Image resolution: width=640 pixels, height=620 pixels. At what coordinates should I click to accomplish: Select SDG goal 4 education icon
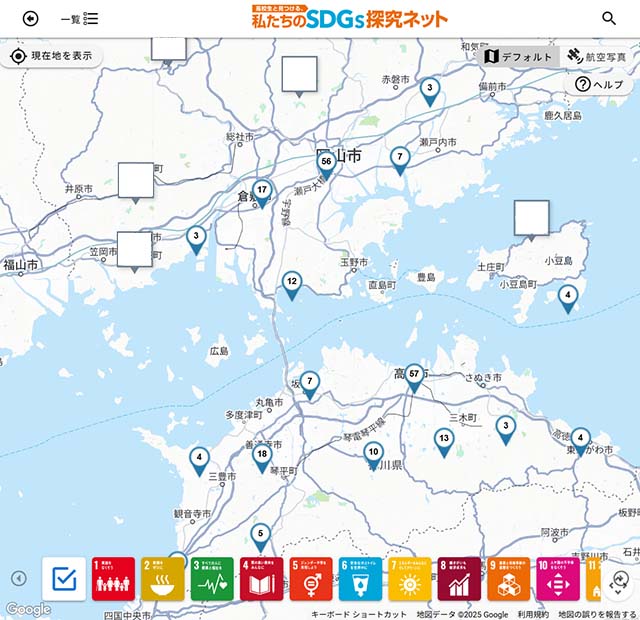click(261, 579)
